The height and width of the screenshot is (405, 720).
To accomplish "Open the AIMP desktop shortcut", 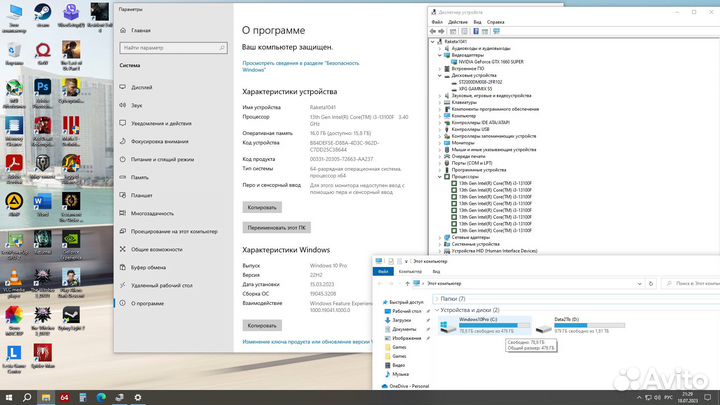I will [14, 205].
